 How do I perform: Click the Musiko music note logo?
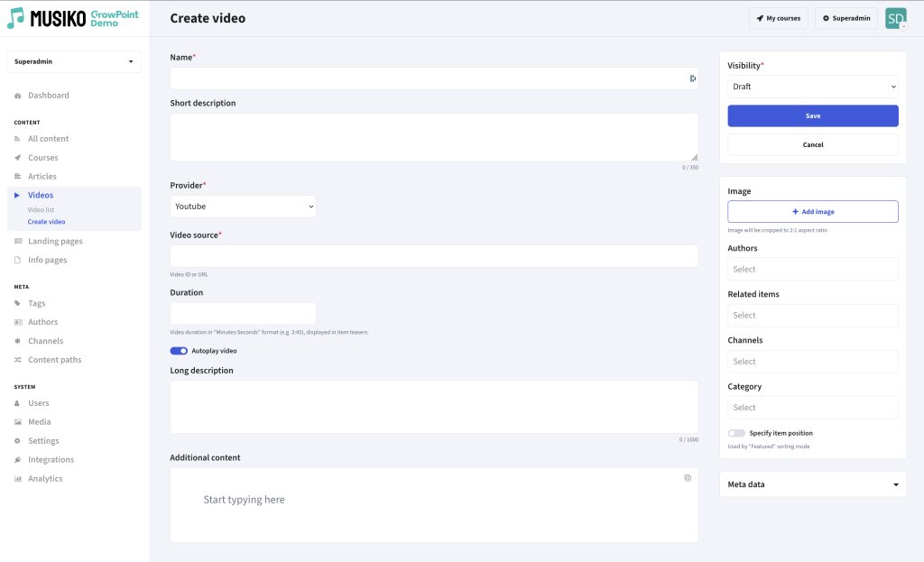coord(16,18)
